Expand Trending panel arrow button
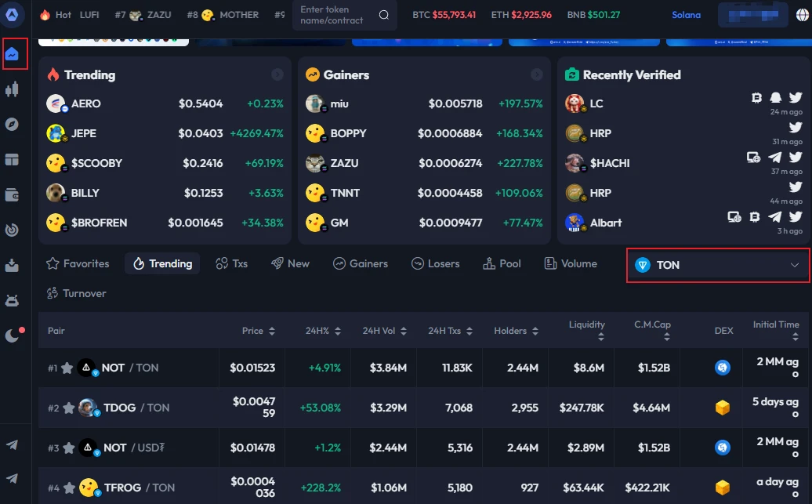Screen dimensions: 812x504 [x=277, y=74]
